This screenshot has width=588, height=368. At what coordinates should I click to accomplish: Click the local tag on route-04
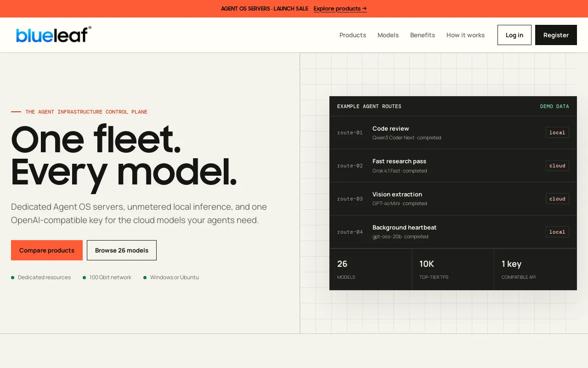pyautogui.click(x=557, y=232)
